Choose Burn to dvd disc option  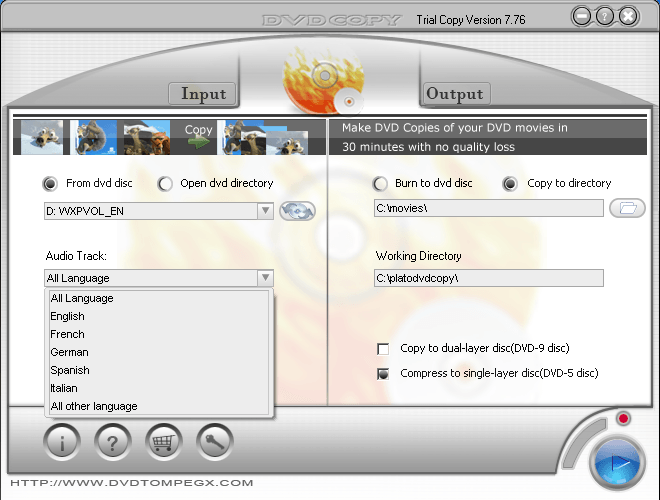pos(380,184)
